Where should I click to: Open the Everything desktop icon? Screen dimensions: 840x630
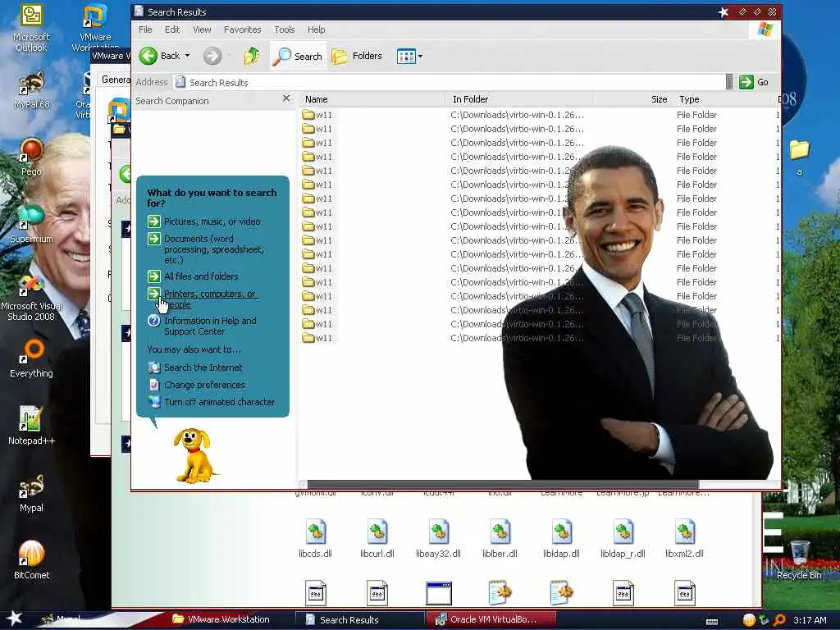pos(31,359)
